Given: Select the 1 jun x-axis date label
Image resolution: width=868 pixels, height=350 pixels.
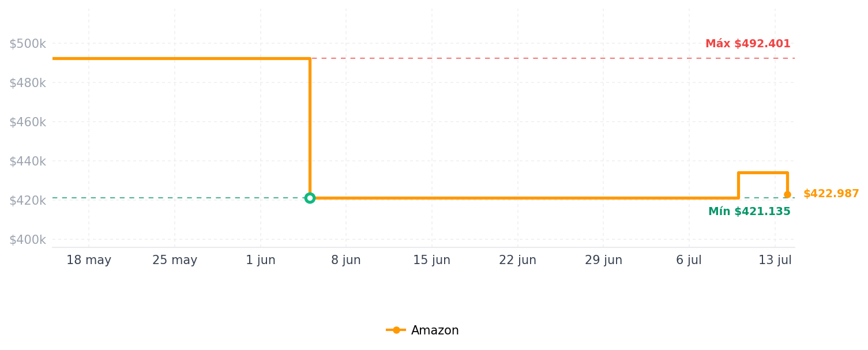Looking at the screenshot, I should 261,260.
